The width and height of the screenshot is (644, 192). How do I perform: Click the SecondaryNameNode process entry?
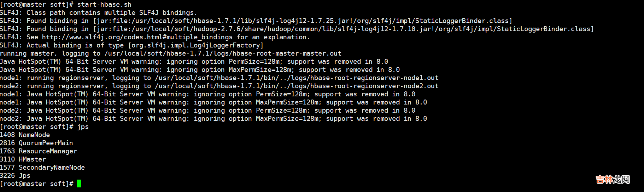tap(52, 168)
